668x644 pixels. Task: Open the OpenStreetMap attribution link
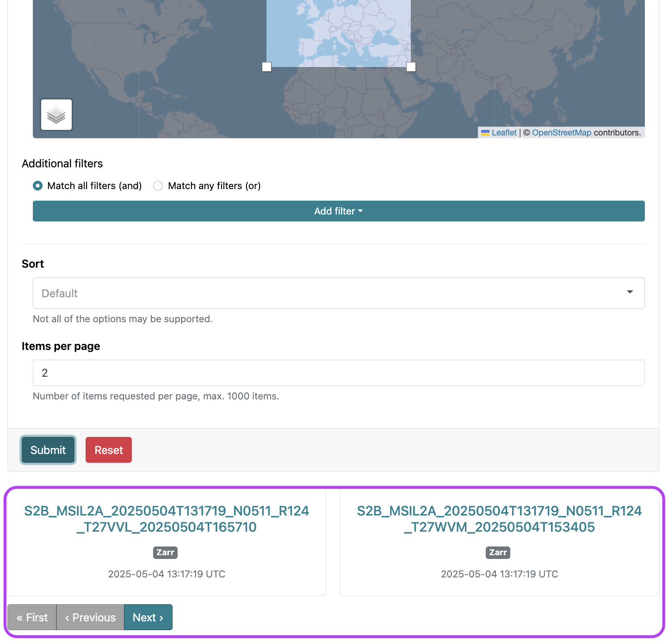click(562, 133)
